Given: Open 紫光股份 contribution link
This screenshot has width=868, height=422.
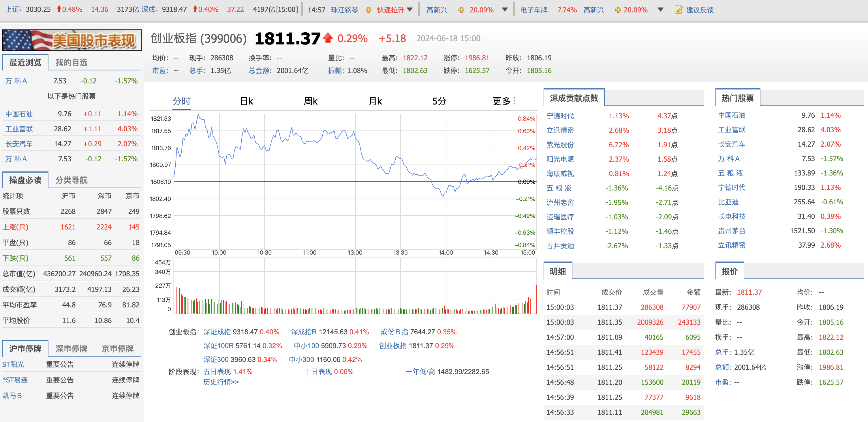Looking at the screenshot, I should click(560, 144).
